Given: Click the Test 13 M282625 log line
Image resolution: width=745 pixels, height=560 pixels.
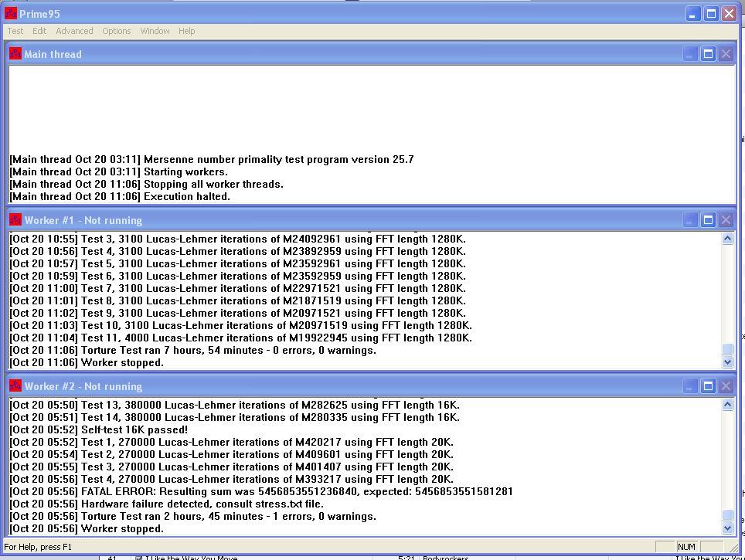Looking at the screenshot, I should [235, 405].
